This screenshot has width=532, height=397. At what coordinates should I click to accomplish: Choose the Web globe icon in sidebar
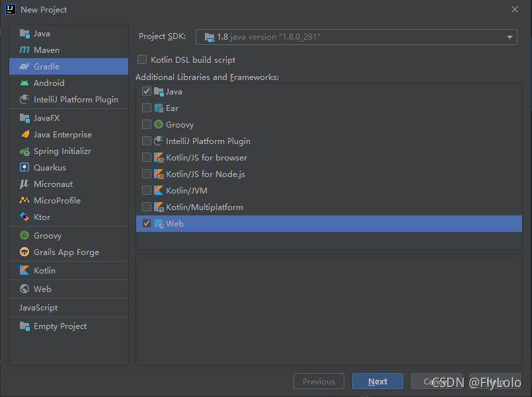click(24, 289)
